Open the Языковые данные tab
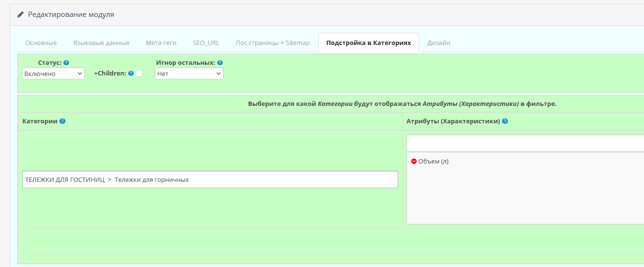The width and height of the screenshot is (644, 267). [x=101, y=43]
